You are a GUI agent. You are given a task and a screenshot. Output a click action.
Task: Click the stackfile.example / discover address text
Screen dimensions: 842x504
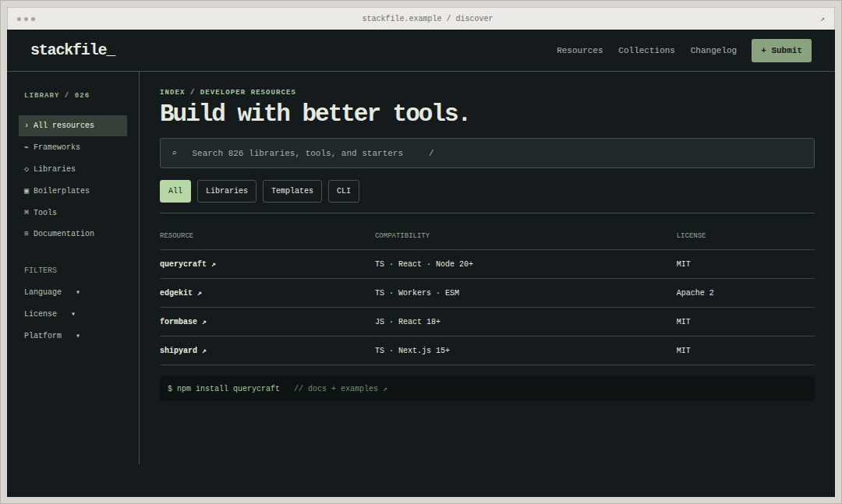427,18
